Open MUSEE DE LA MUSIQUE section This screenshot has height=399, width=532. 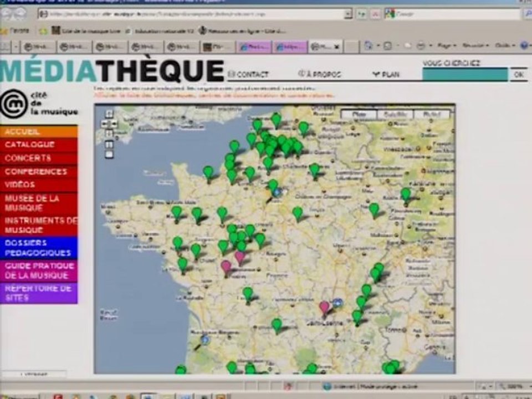point(39,203)
